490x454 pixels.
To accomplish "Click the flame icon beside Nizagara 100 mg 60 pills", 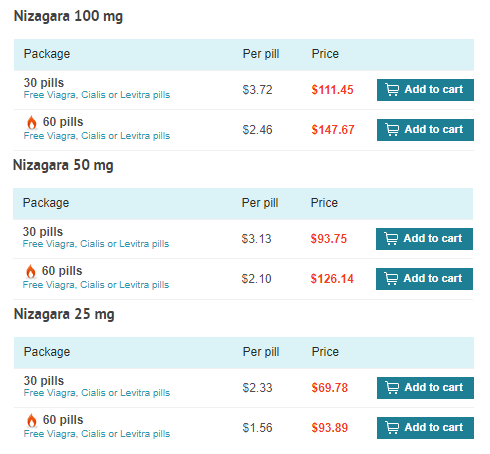I will coord(32,122).
